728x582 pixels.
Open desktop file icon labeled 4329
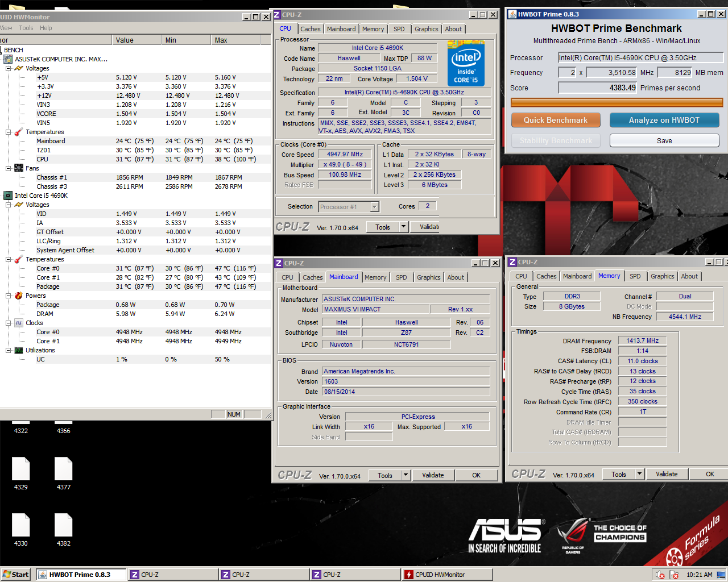[21, 473]
